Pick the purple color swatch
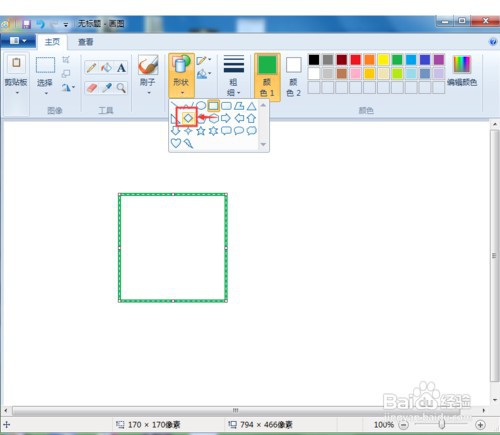 click(439, 60)
